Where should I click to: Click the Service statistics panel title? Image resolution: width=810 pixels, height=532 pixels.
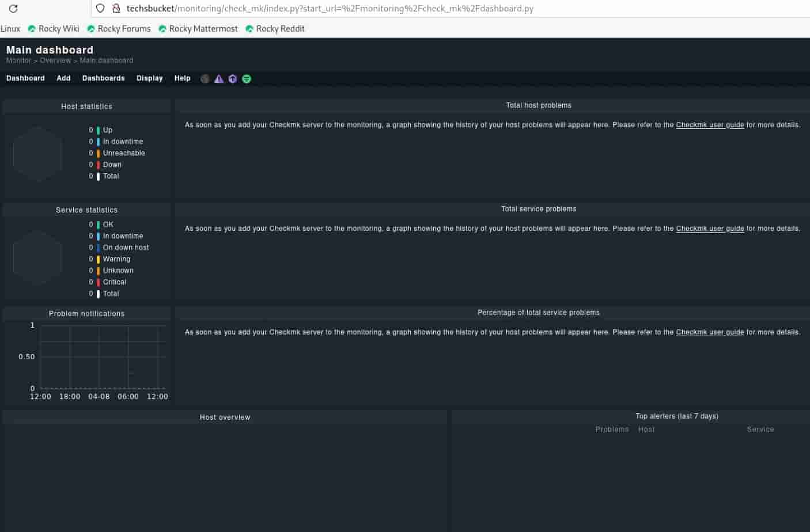coord(86,210)
